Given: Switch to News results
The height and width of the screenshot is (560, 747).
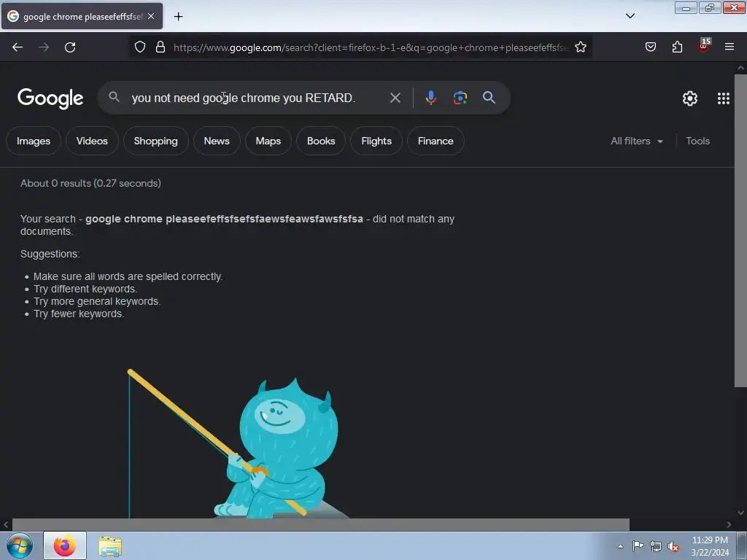Looking at the screenshot, I should 217,141.
